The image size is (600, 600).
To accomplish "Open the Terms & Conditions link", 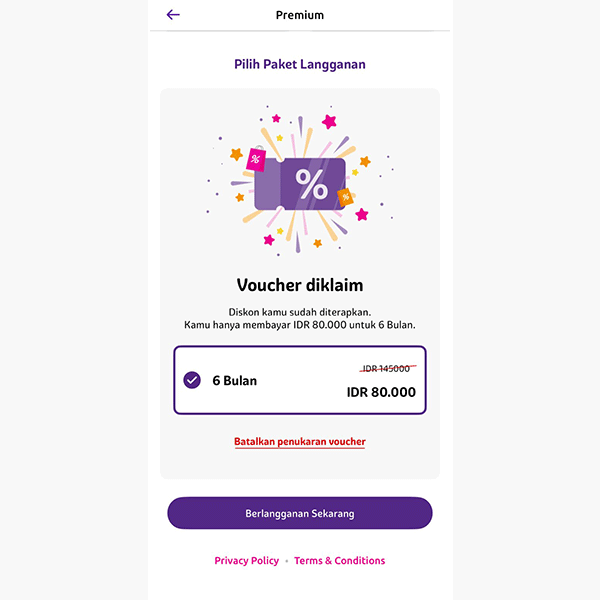I will 339,561.
